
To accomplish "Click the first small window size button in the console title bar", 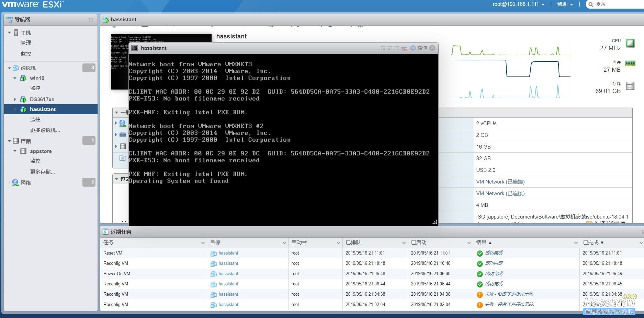I will point(383,48).
